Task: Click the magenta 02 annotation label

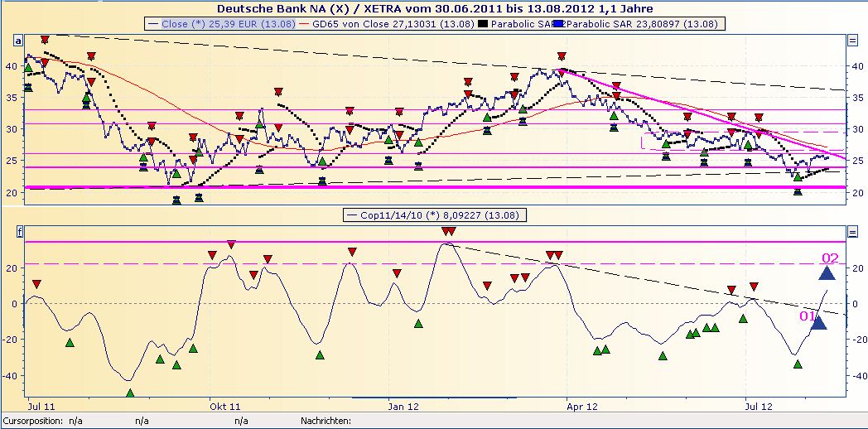Action: [x=829, y=258]
